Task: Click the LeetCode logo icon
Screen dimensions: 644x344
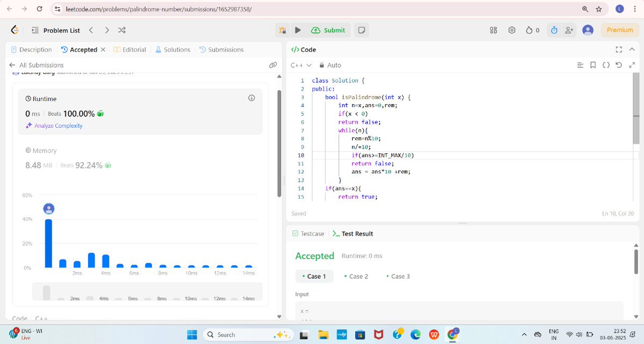Action: [x=15, y=30]
